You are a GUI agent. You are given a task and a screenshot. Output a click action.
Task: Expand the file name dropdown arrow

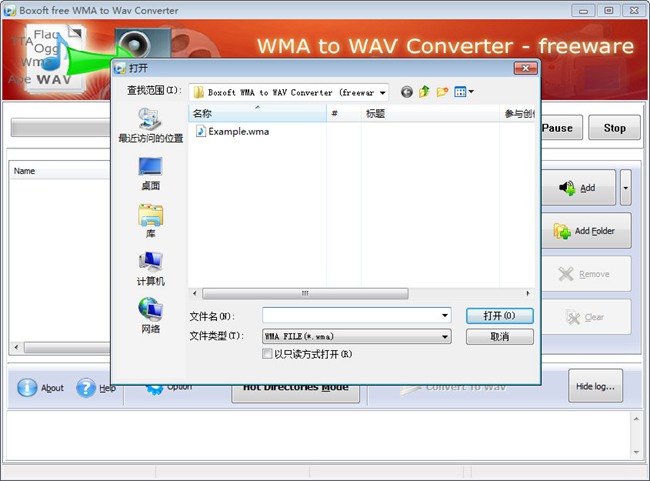click(x=445, y=316)
